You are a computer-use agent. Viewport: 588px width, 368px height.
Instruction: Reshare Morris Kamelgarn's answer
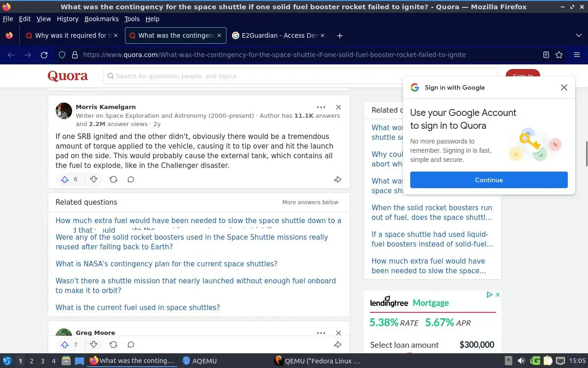coord(113,179)
